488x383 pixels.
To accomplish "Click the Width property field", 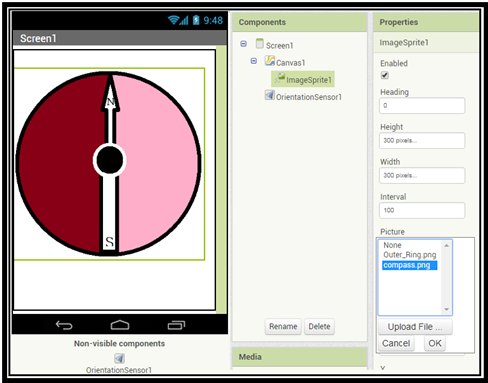I will pos(422,175).
